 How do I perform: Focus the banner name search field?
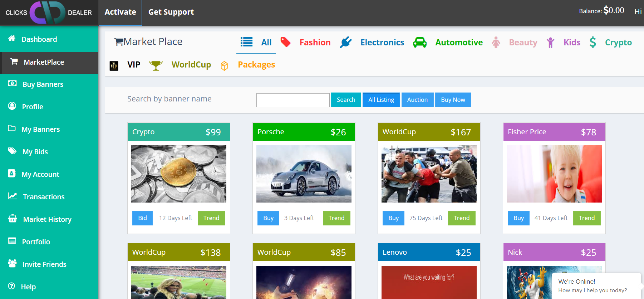pyautogui.click(x=293, y=100)
